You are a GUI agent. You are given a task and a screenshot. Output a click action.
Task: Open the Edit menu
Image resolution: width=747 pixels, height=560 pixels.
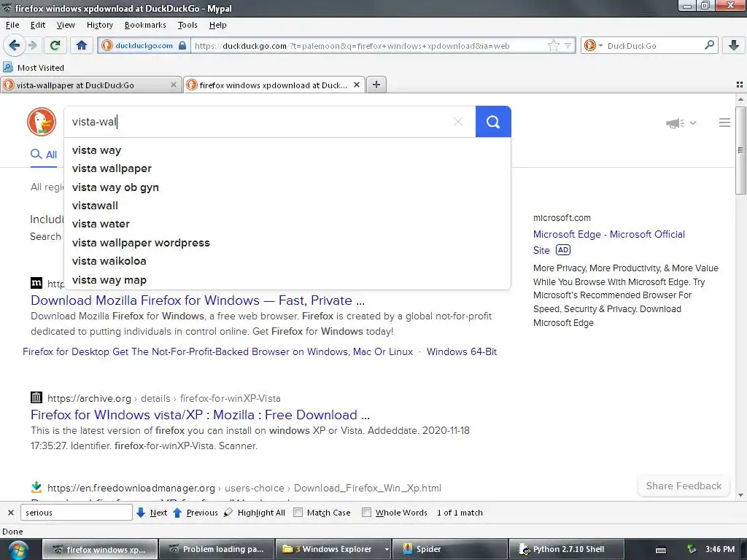point(38,25)
